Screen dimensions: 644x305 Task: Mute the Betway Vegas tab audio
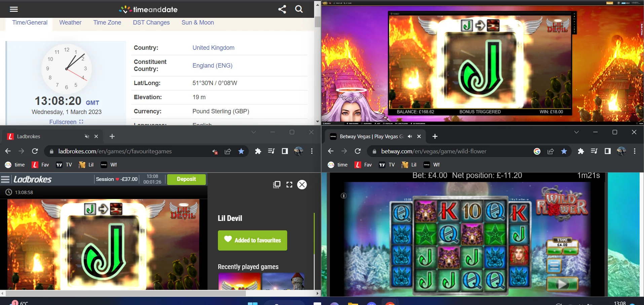pos(410,136)
